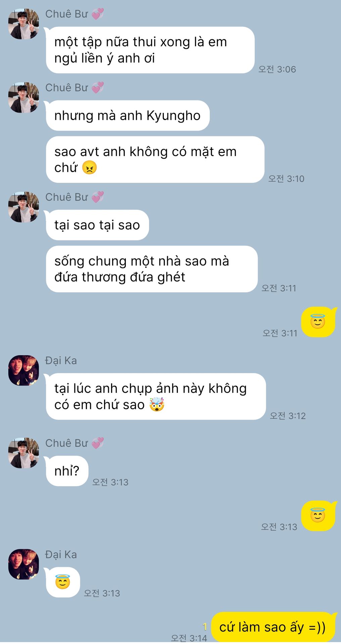The image size is (341, 644).
Task: Open Đại Ka's avatar beside the photo explanation message
Action: pyautogui.click(x=23, y=370)
